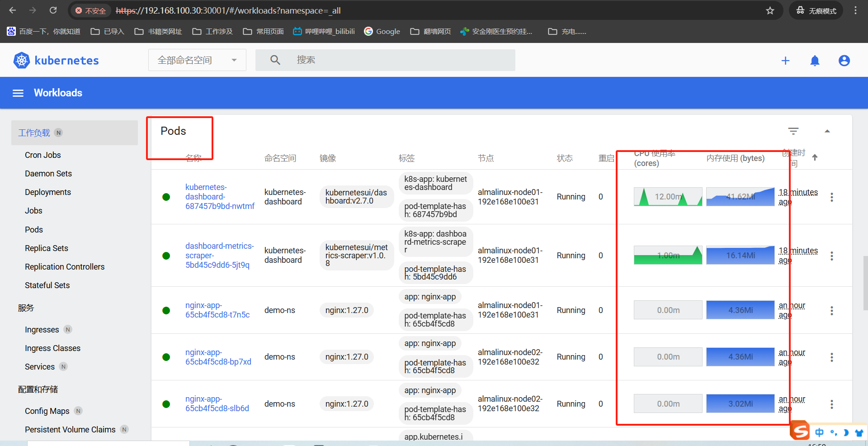Screen dimensions: 868x446
Task: Click the search magnifier icon
Action: (x=275, y=60)
